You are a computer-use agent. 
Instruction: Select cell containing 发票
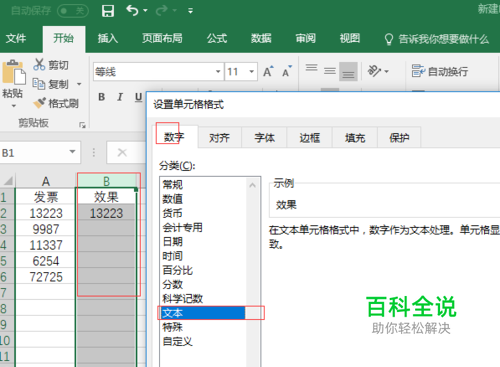[x=46, y=197]
